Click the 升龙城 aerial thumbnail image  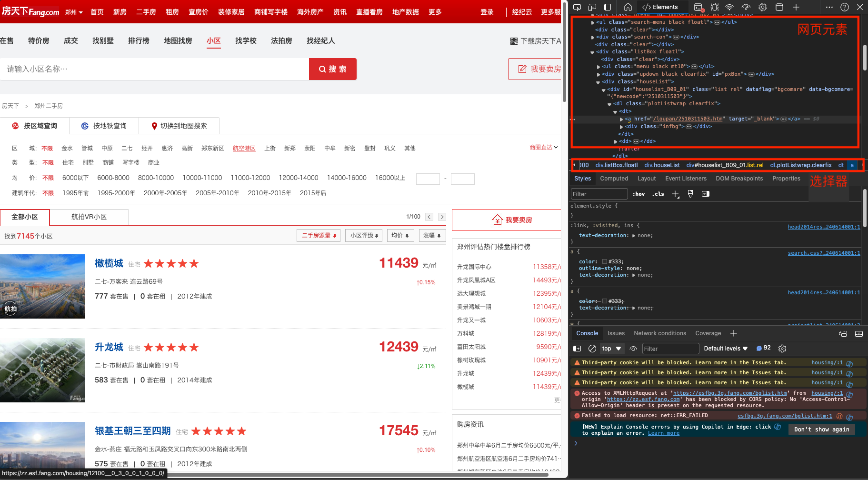tap(42, 370)
